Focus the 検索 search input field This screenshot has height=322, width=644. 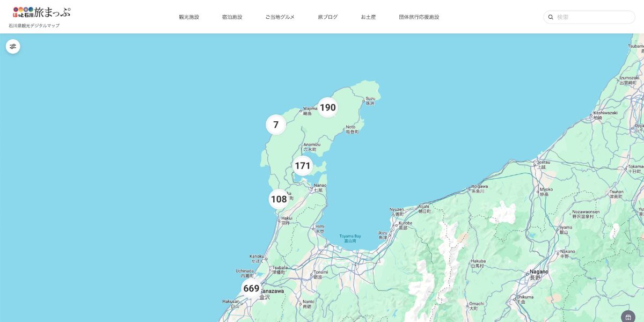pos(593,17)
